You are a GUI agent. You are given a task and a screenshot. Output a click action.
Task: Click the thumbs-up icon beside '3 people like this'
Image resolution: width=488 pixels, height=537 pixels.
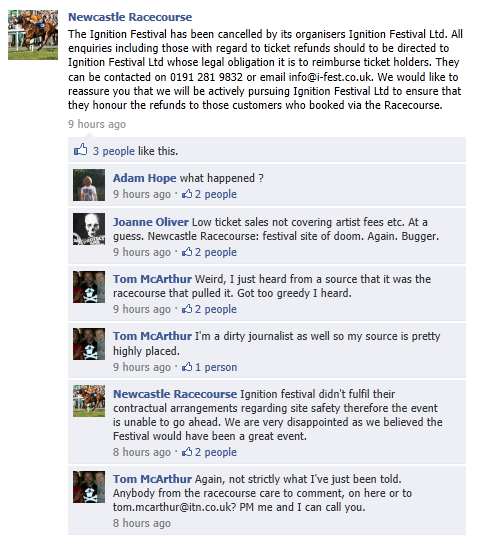pos(81,150)
